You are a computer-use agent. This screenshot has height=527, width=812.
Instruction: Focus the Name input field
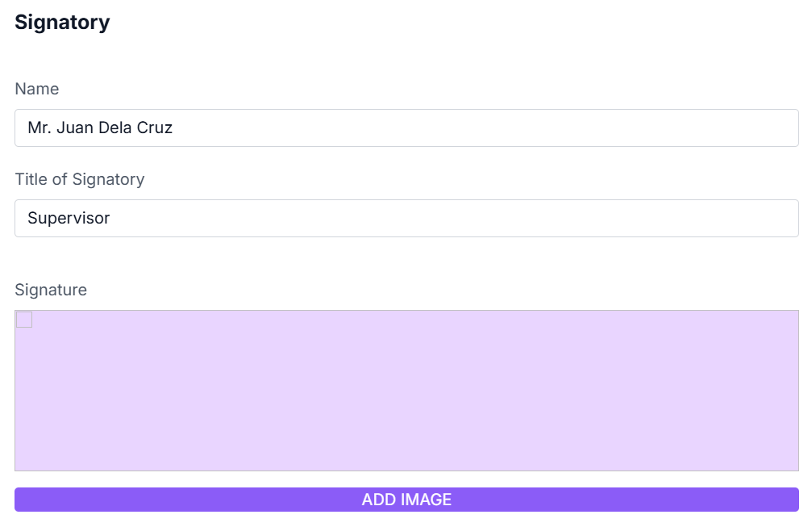click(406, 128)
